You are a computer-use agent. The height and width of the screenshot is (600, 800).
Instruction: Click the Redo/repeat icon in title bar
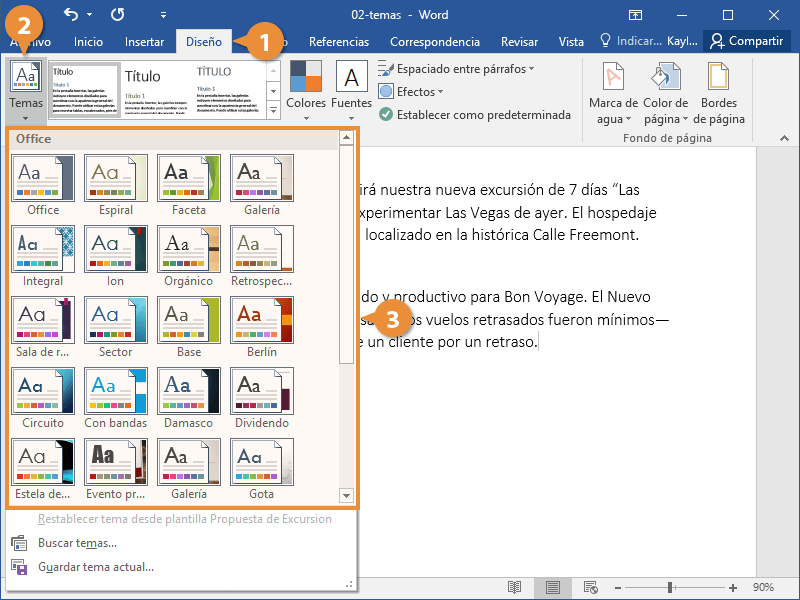pos(117,14)
